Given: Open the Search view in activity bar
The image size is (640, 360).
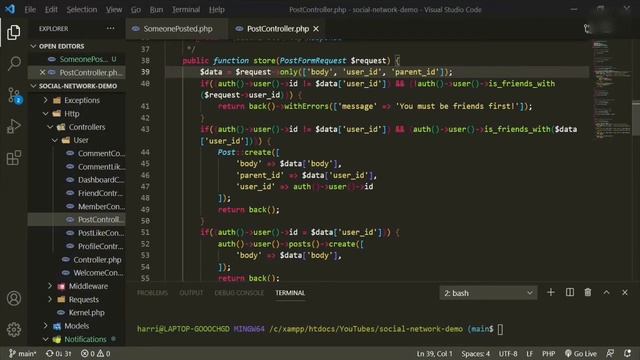Looking at the screenshot, I should pyautogui.click(x=14, y=63).
